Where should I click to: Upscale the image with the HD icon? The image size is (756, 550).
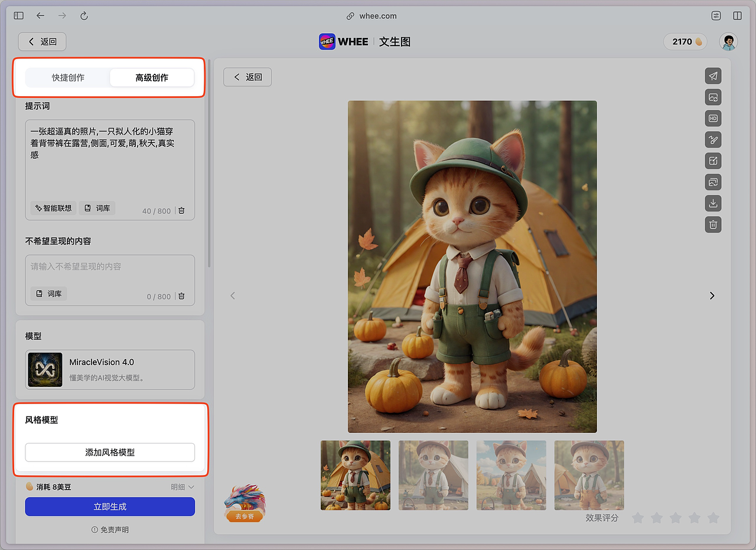713,119
